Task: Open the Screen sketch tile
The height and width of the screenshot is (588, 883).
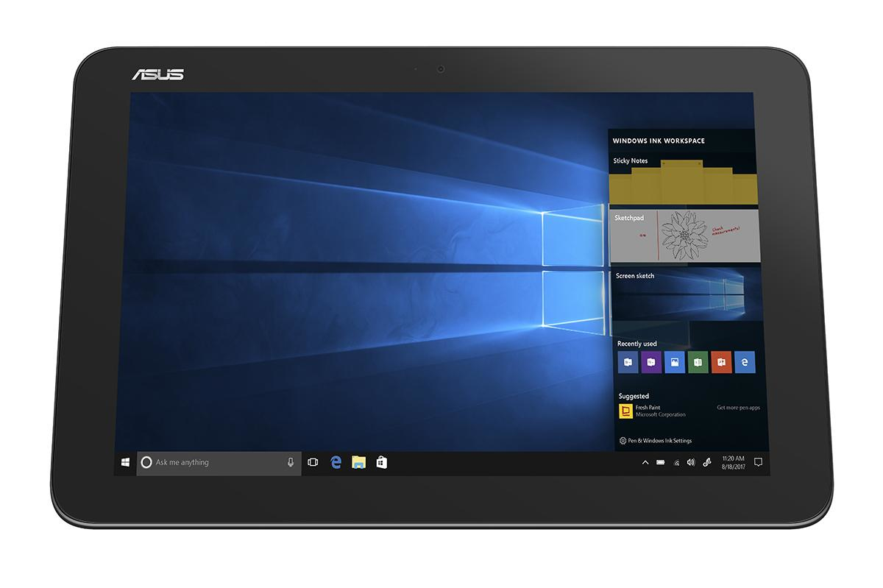Action: pyautogui.click(x=687, y=296)
